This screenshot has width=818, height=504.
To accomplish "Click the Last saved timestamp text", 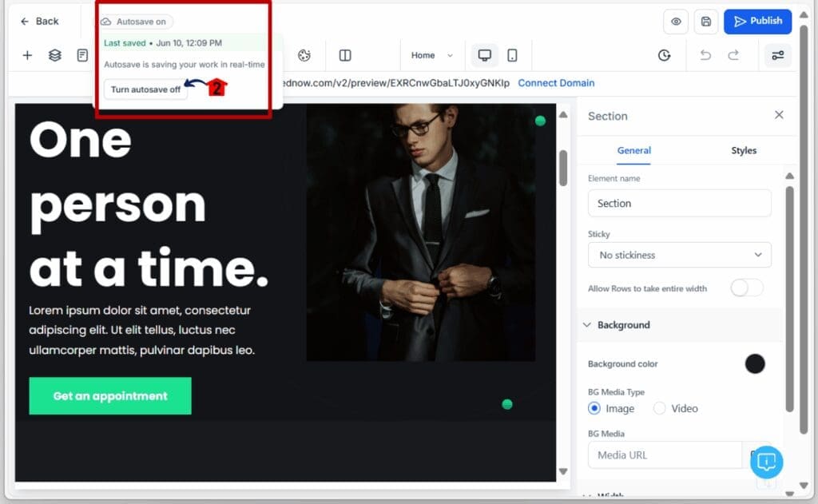I will (x=163, y=43).
